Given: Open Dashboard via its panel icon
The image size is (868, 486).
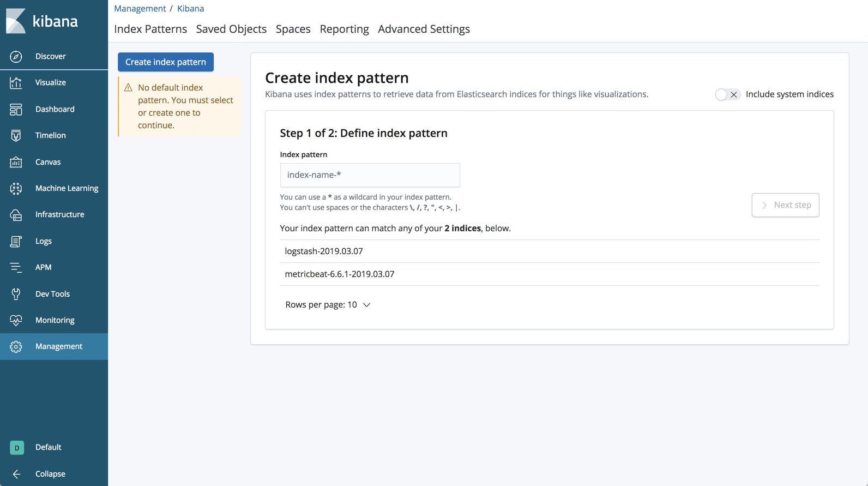Looking at the screenshot, I should tap(16, 109).
